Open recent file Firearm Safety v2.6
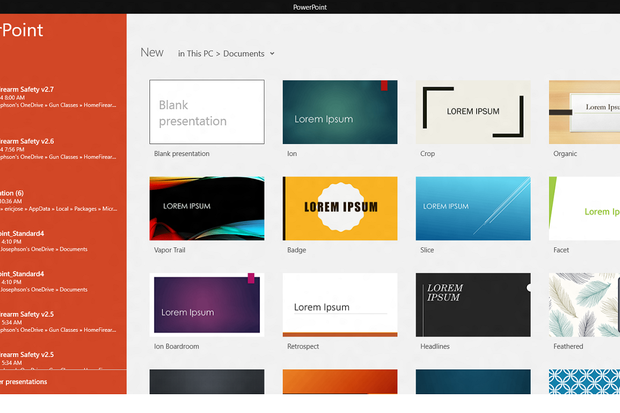This screenshot has width=620, height=413. [x=59, y=149]
